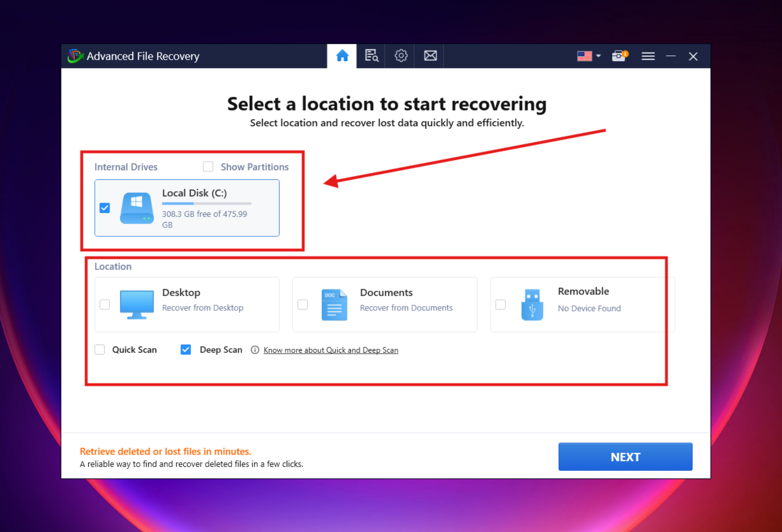Uncheck the Local Disk (C:) checkbox
The image size is (782, 532).
[x=105, y=208]
